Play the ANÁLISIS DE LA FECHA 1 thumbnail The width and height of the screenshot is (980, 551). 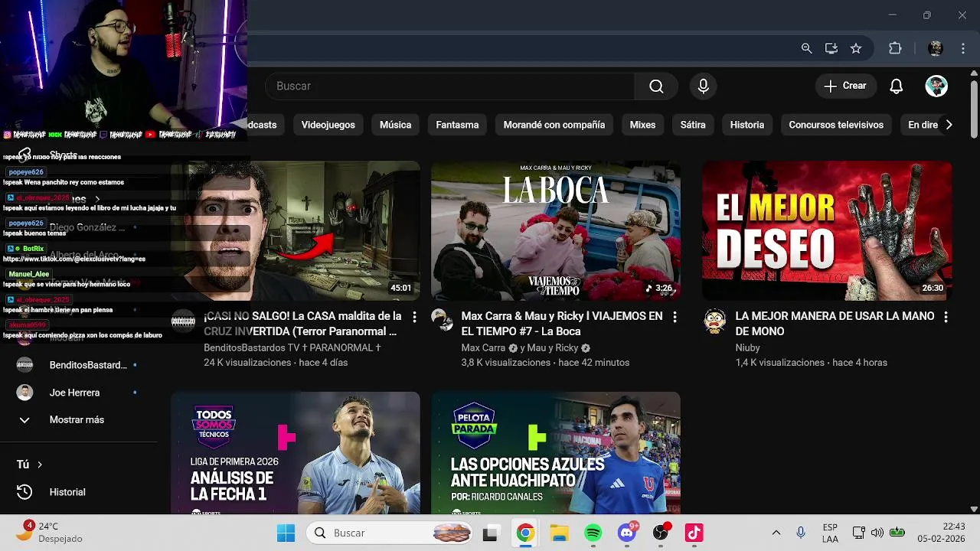coord(296,453)
